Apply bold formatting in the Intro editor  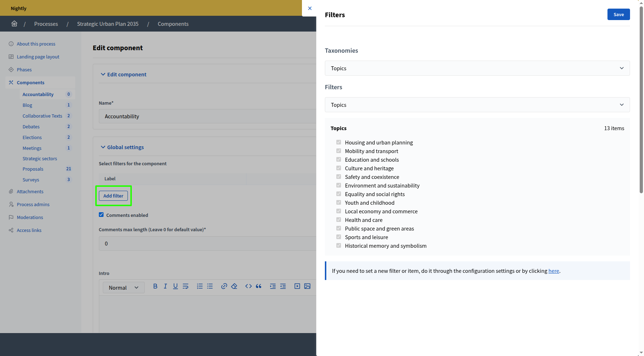(x=155, y=286)
